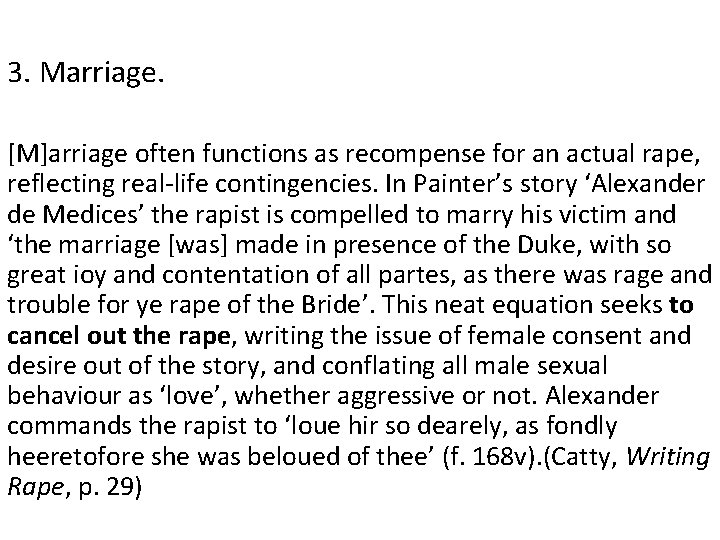The height and width of the screenshot is (540, 720).
Task: Click the bracketed '[M]arriage' opening word
Action: click(x=67, y=155)
